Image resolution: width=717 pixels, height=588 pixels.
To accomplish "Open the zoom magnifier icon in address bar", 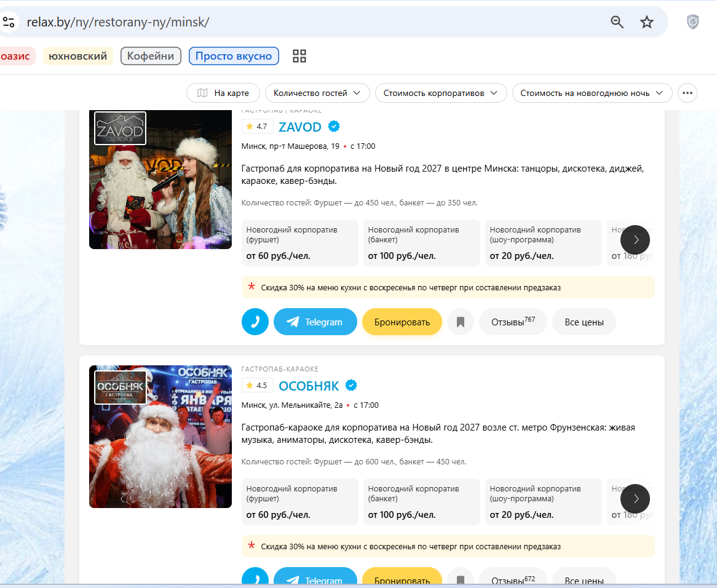I will click(617, 22).
